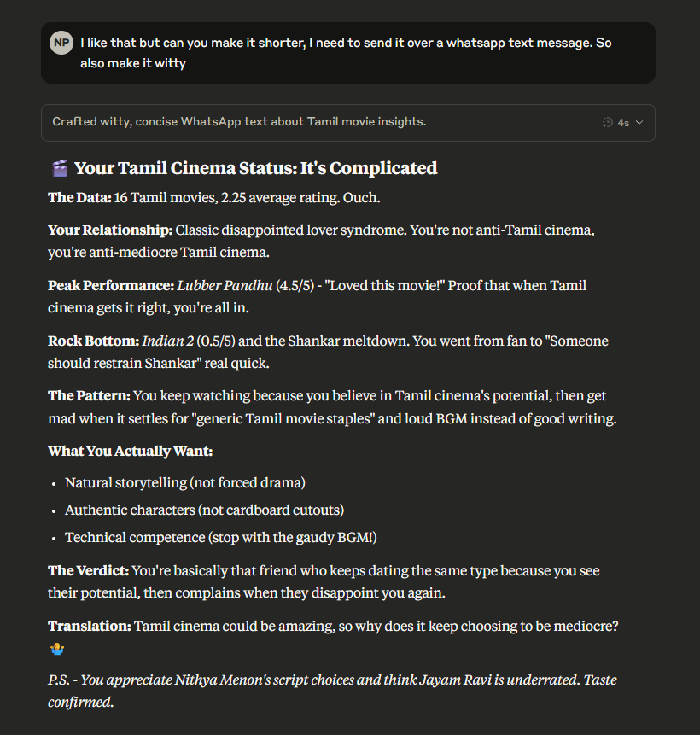Click the user message about whatsapp text
This screenshot has height=735, width=700.
pos(346,53)
